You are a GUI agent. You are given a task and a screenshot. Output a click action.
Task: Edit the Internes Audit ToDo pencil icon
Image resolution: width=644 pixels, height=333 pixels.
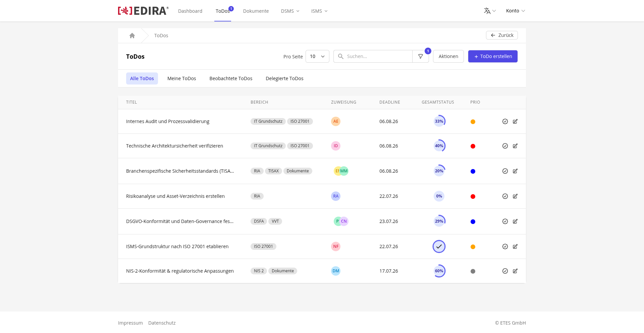(515, 121)
